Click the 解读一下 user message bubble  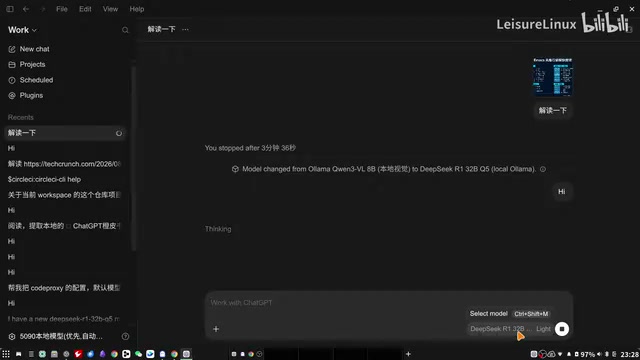pos(553,111)
